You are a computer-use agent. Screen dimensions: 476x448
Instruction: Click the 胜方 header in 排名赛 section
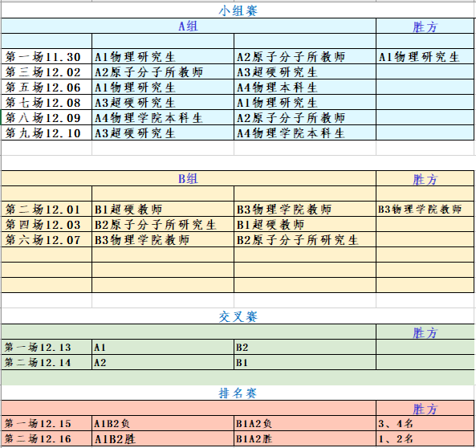pos(425,408)
